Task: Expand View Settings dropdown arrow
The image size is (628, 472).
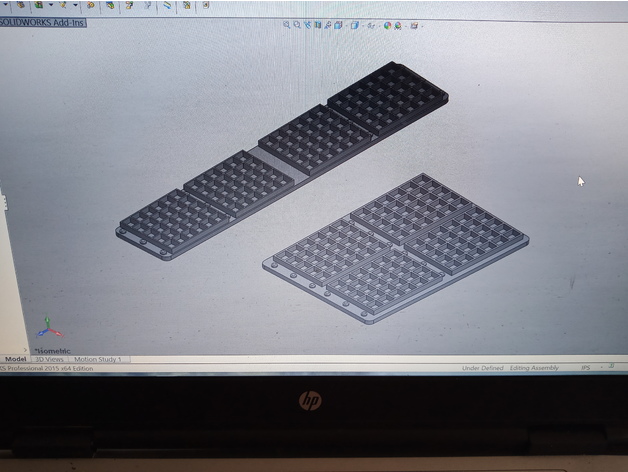Action: coord(422,26)
